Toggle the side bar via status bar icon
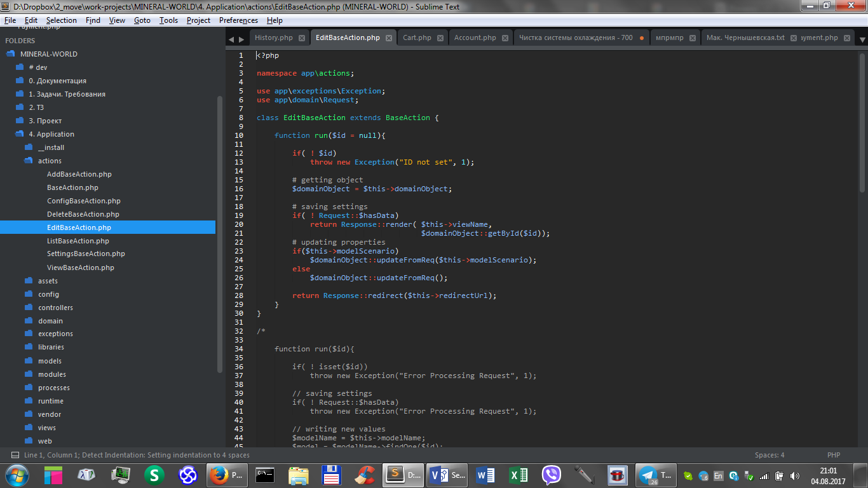Viewport: 868px width, 488px height. pos(15,455)
